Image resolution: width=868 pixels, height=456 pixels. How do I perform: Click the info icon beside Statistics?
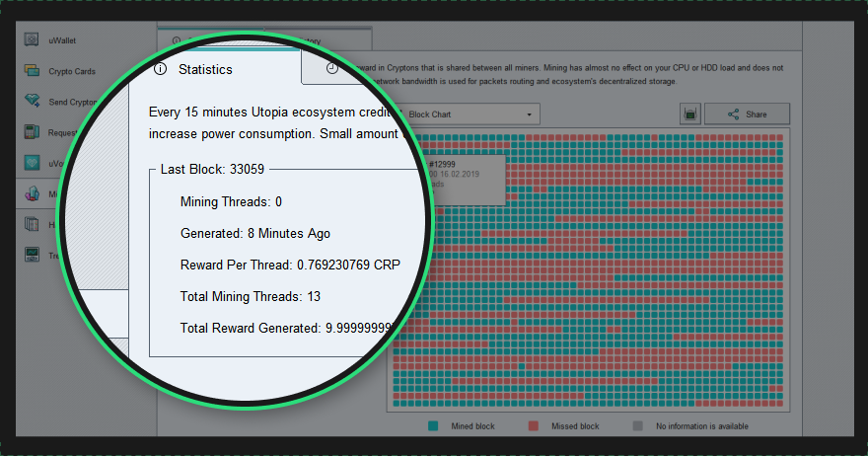pos(160,69)
